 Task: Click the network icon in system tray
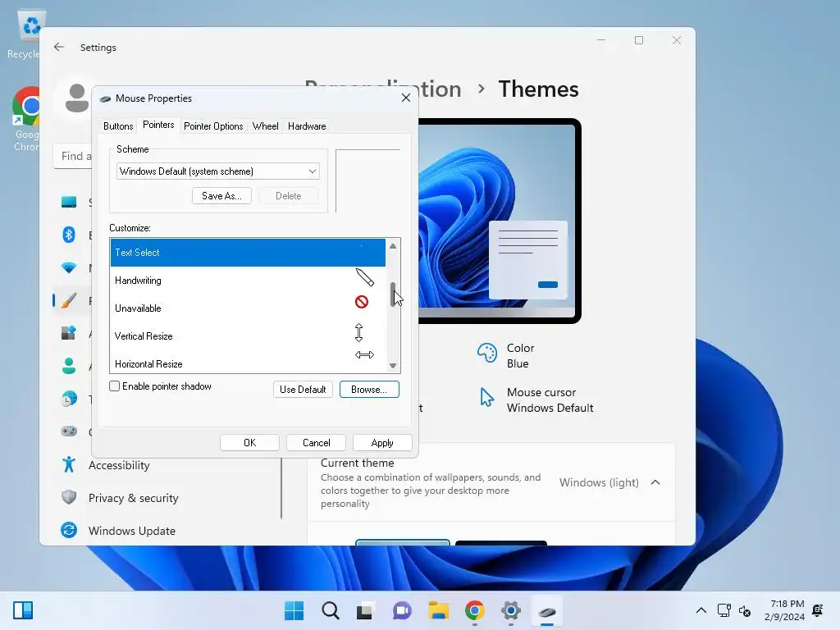click(x=724, y=610)
